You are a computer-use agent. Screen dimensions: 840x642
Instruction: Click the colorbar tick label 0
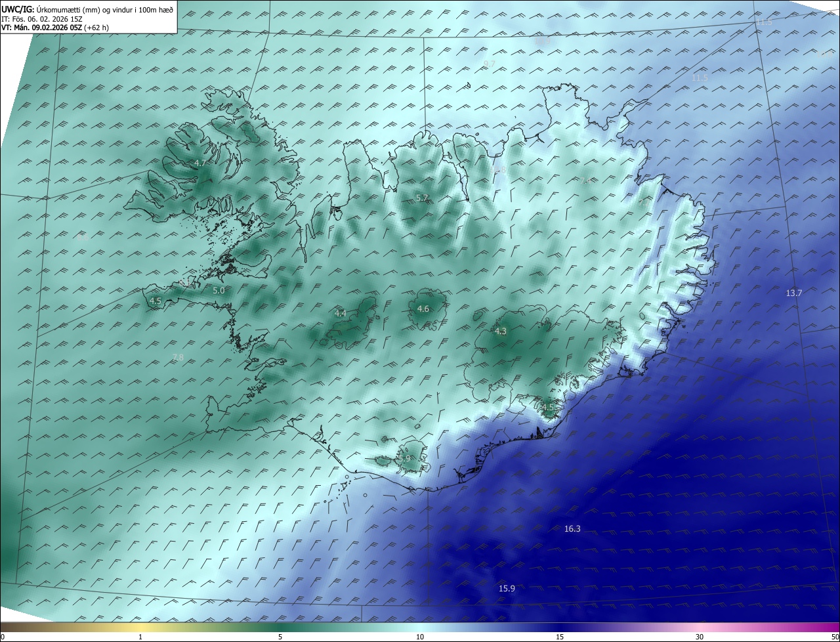point(2,637)
